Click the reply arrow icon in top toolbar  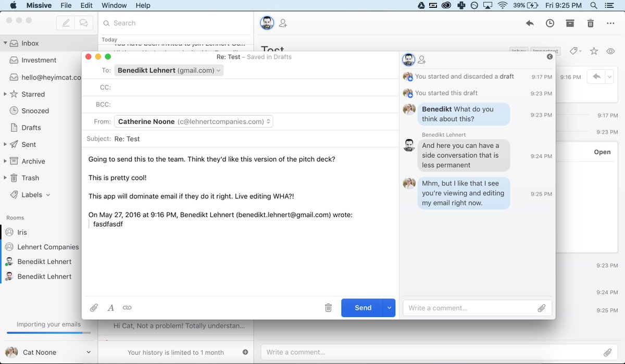tap(530, 23)
